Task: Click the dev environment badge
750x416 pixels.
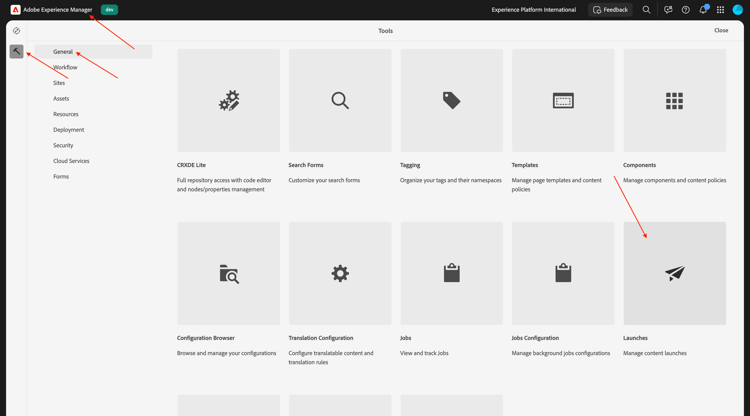Action: point(110,10)
